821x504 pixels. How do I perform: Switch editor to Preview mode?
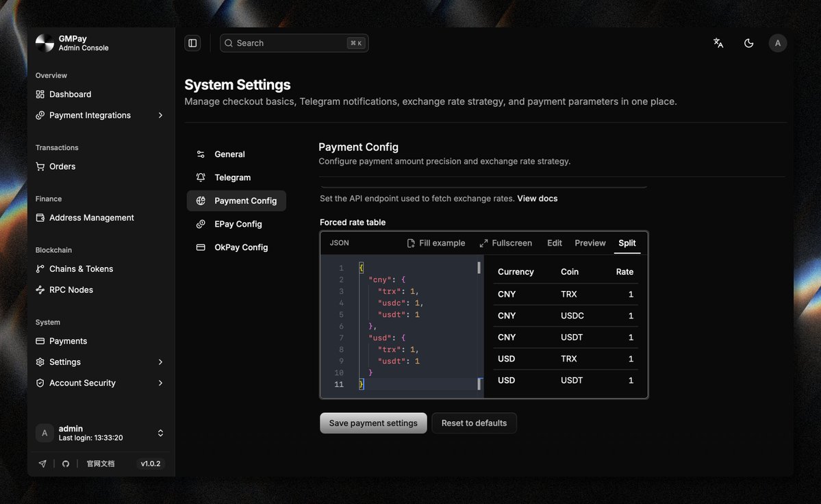590,243
